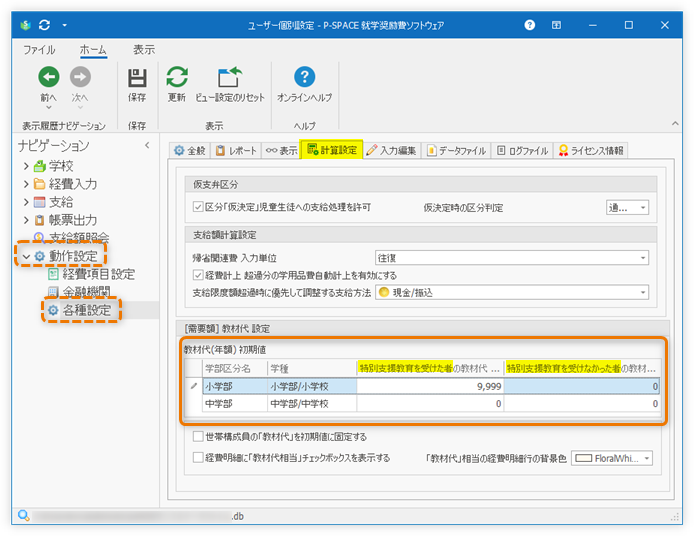This screenshot has height=536, width=694.
Task: Click the 次へ forward navigation icon
Action: tap(80, 78)
